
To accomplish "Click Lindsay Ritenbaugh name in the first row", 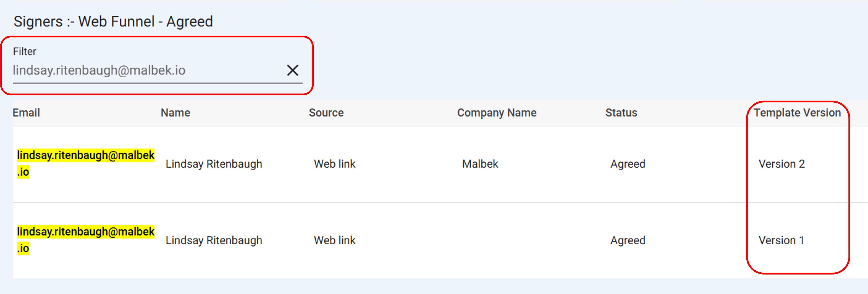I will point(214,164).
